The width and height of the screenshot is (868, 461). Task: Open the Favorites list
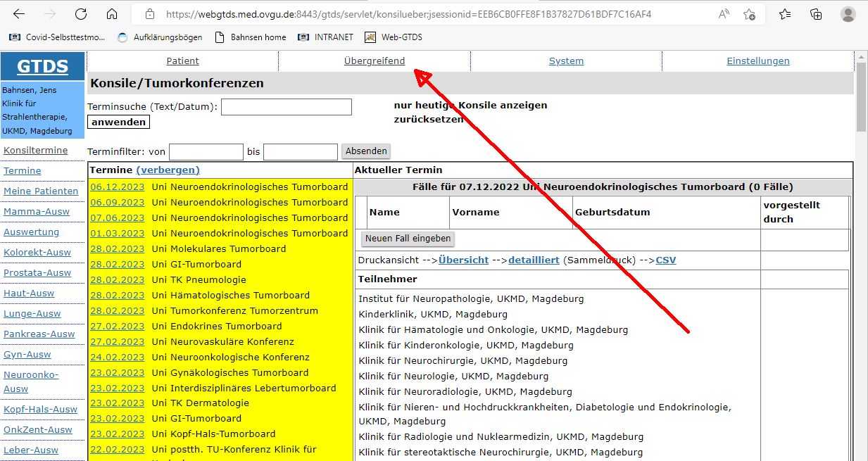(785, 13)
